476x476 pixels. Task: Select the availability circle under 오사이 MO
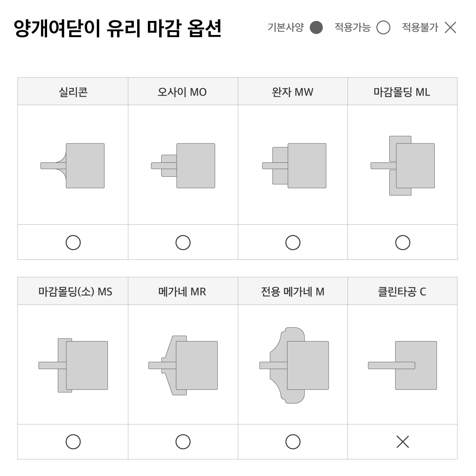(183, 243)
